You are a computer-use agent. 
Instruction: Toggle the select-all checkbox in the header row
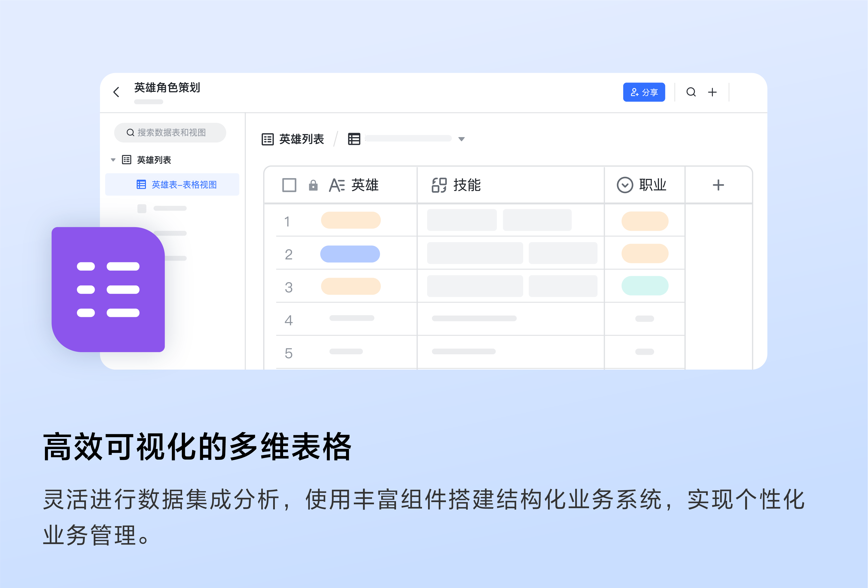289,185
